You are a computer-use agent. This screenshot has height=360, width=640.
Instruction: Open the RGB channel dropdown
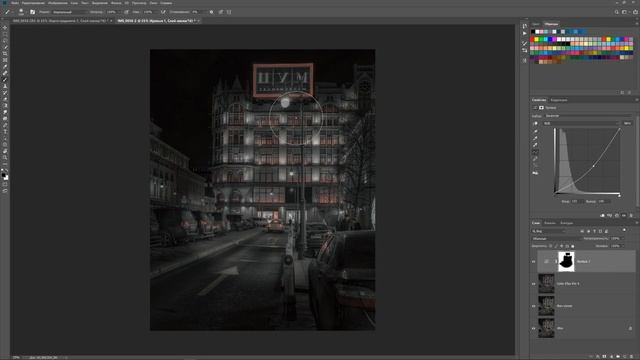581,123
